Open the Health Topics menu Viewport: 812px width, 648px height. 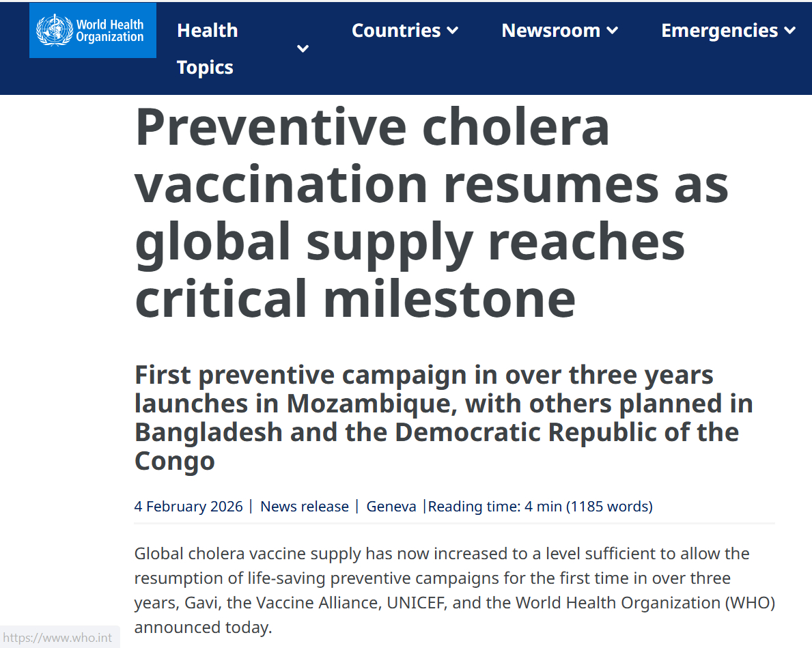click(207, 48)
